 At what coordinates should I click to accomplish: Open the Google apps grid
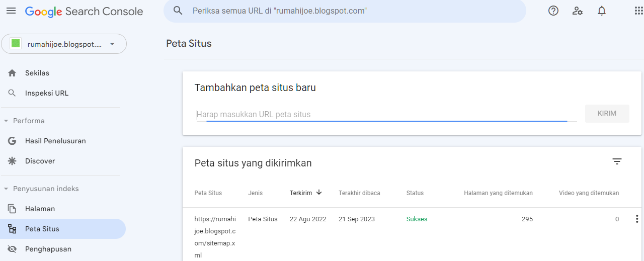tap(638, 11)
